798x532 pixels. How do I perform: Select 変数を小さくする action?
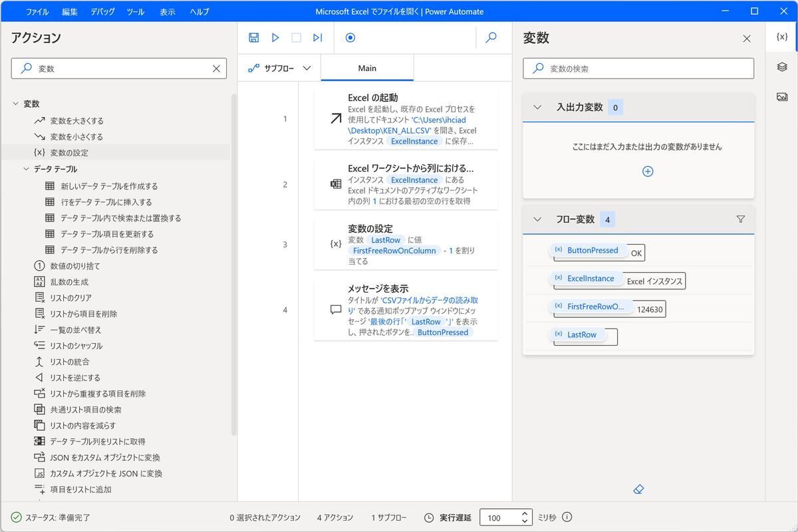click(x=76, y=137)
